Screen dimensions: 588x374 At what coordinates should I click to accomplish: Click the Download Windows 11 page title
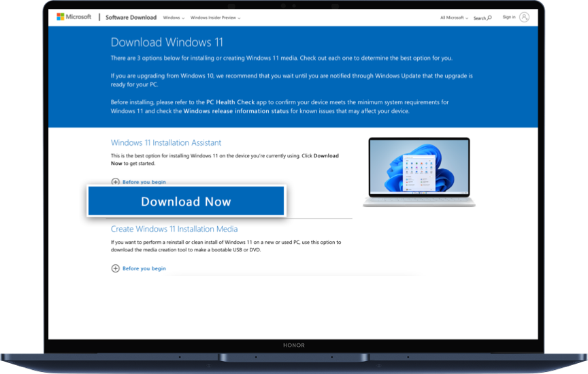(167, 42)
